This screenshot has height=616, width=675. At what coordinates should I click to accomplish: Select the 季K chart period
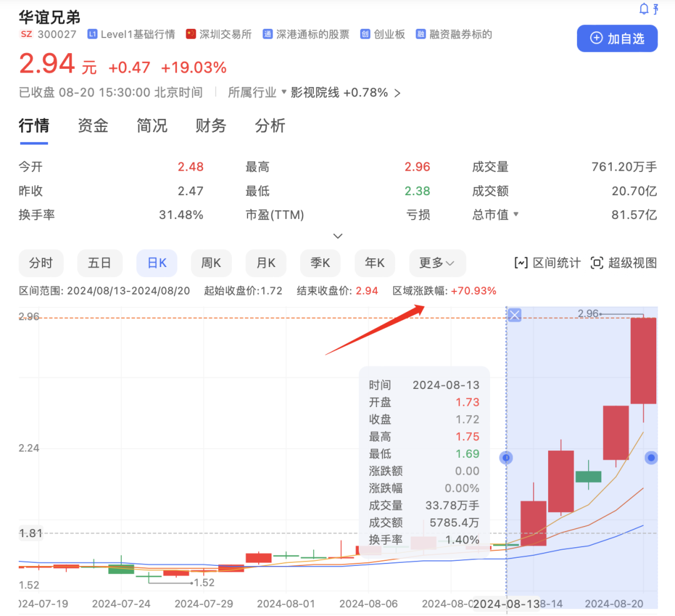pos(320,263)
